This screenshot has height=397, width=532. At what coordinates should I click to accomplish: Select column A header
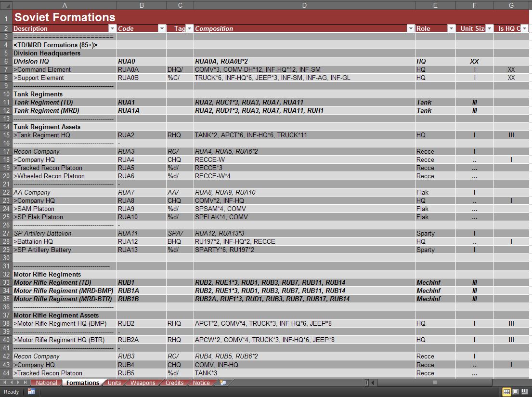pos(65,5)
